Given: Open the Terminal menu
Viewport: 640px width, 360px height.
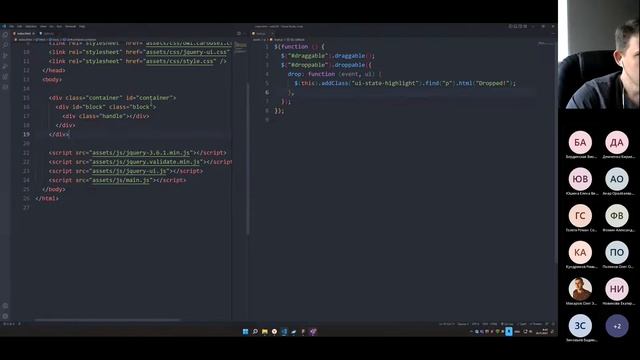Looking at the screenshot, I should (71, 27).
